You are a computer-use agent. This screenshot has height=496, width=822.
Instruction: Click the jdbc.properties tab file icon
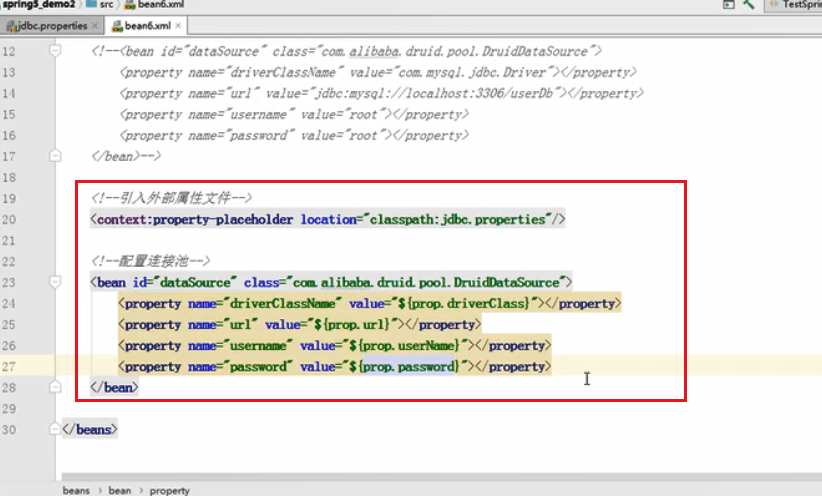tap(11, 26)
